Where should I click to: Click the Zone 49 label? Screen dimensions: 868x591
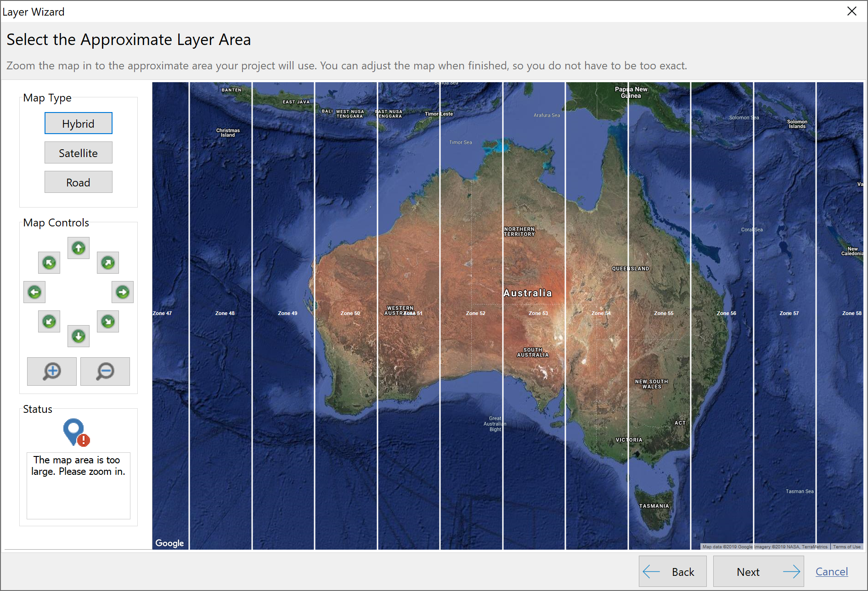(x=287, y=313)
